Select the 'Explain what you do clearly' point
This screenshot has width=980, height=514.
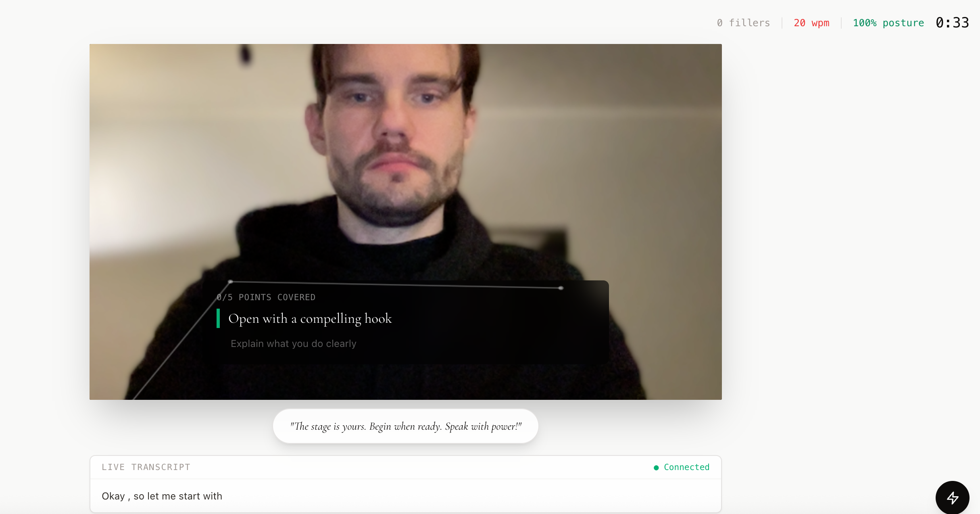(293, 343)
